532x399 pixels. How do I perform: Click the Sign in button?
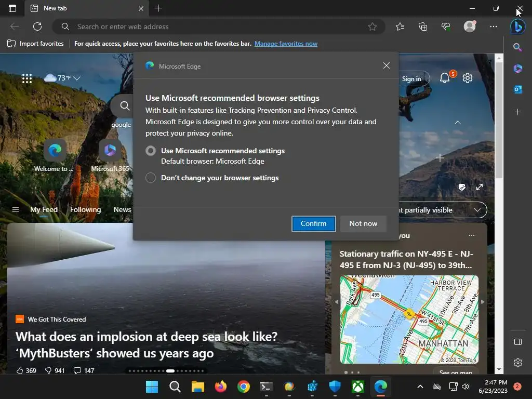[411, 79]
